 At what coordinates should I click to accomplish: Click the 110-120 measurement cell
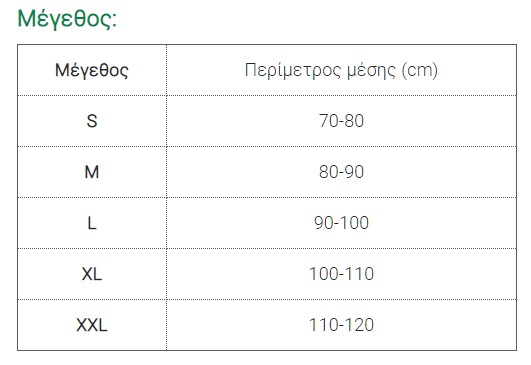point(341,325)
